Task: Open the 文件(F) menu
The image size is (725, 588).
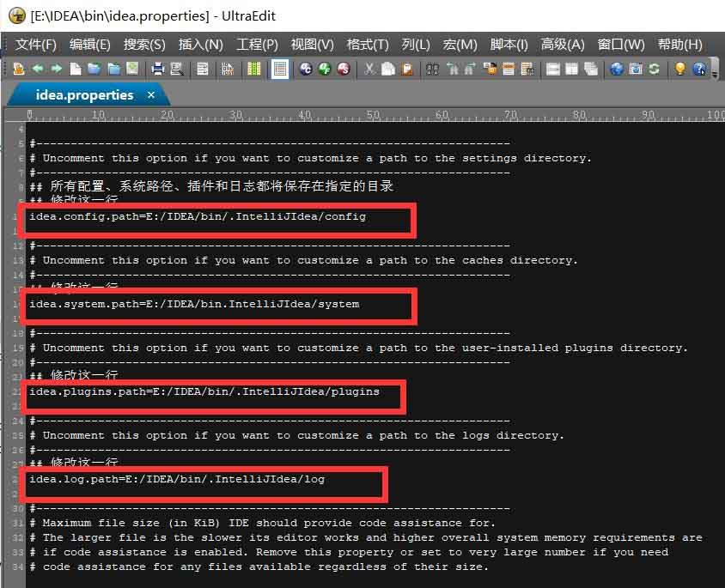Action: (x=35, y=45)
